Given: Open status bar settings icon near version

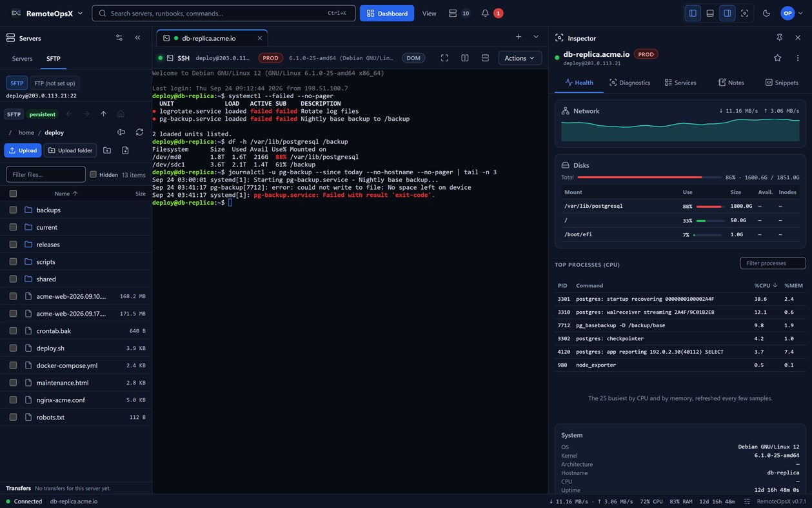Looking at the screenshot, I should (747, 502).
